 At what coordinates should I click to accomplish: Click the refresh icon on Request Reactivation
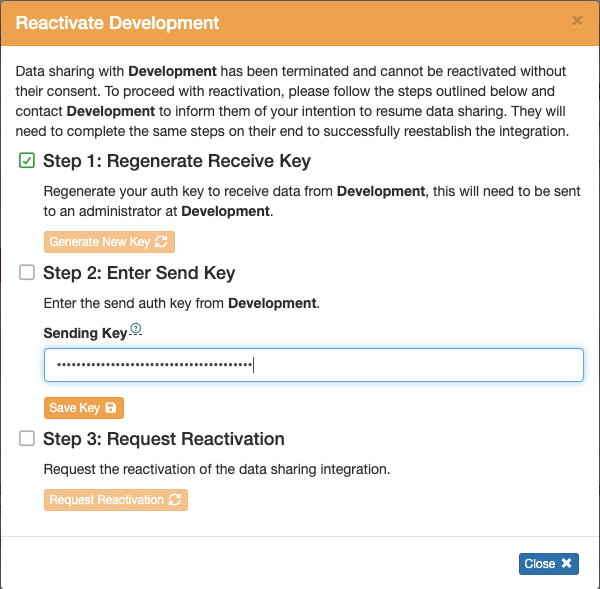[175, 500]
